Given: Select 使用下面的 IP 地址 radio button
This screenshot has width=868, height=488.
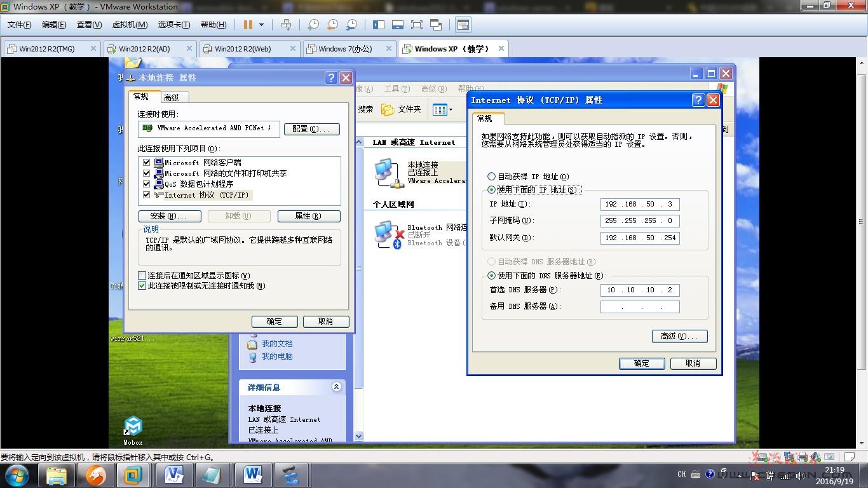Looking at the screenshot, I should pos(491,190).
